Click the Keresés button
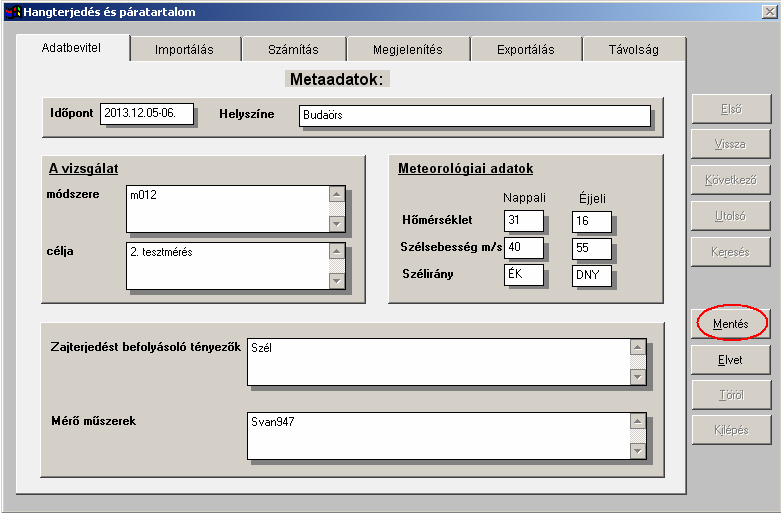The width and height of the screenshot is (781, 513). click(x=730, y=252)
